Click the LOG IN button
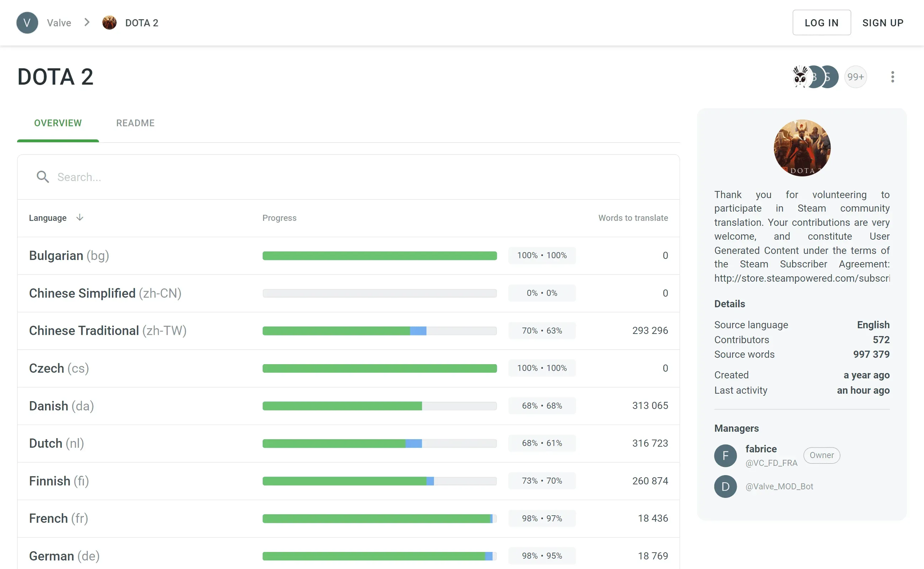924x569 pixels. click(821, 22)
